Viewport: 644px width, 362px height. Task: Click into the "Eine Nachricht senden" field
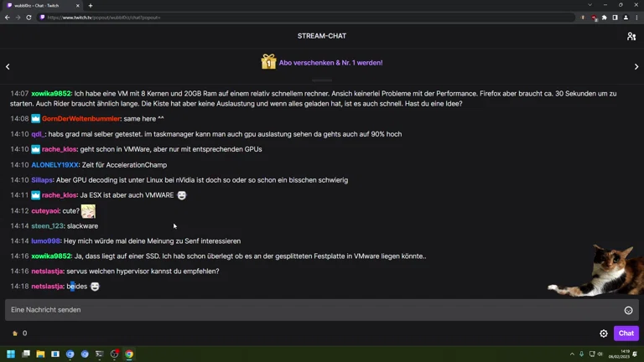(310, 310)
